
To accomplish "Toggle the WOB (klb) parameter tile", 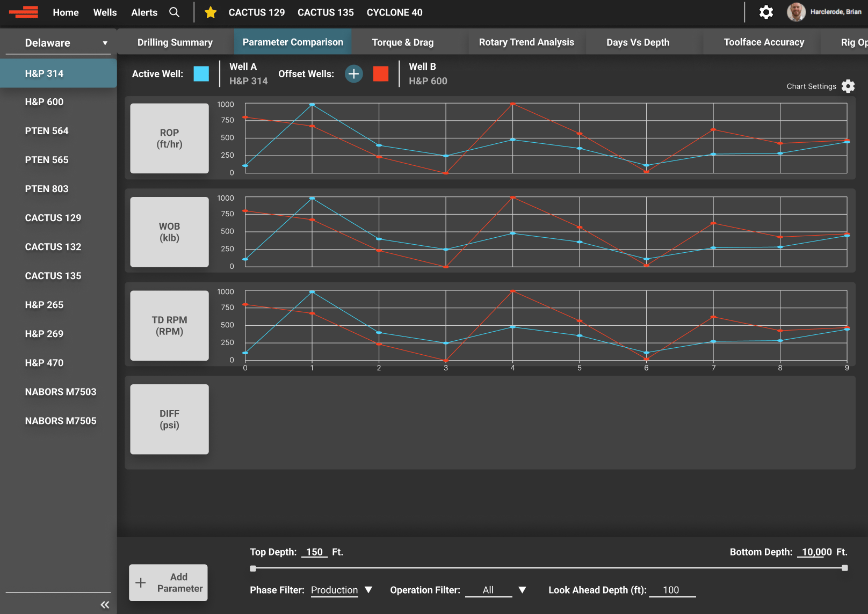I will [169, 232].
